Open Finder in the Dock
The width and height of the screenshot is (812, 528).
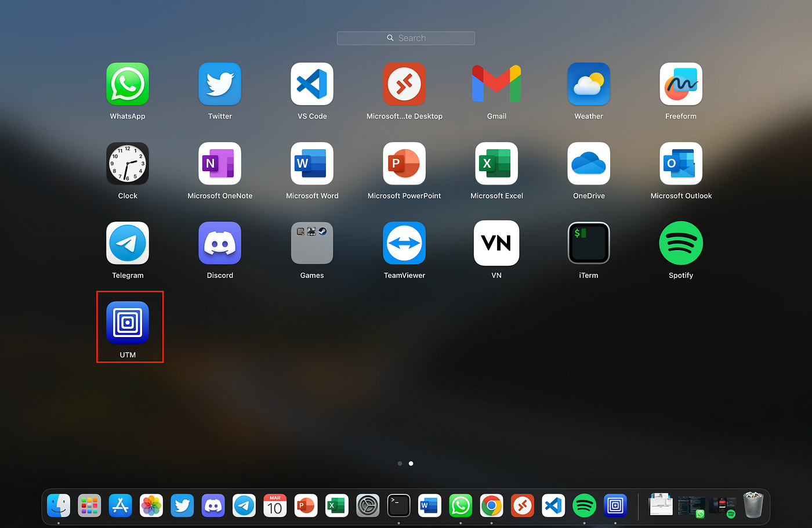click(x=59, y=506)
